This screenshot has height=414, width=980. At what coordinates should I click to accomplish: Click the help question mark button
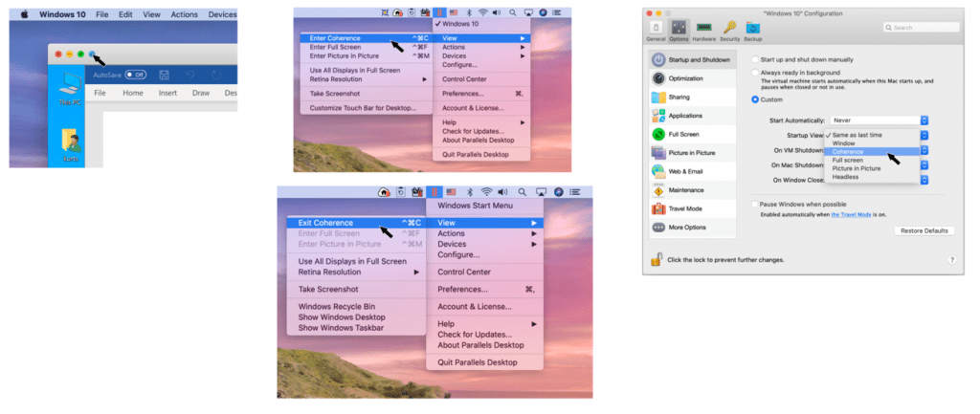(x=952, y=260)
